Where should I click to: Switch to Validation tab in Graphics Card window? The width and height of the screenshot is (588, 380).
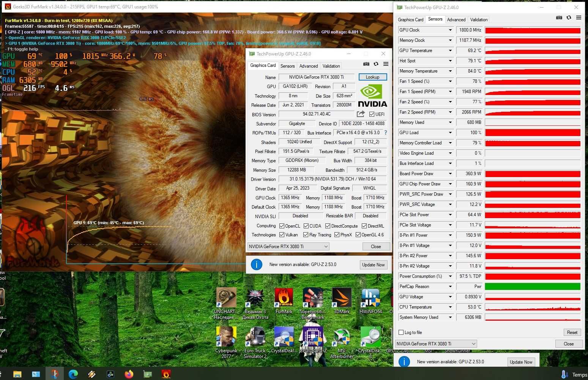pyautogui.click(x=331, y=66)
